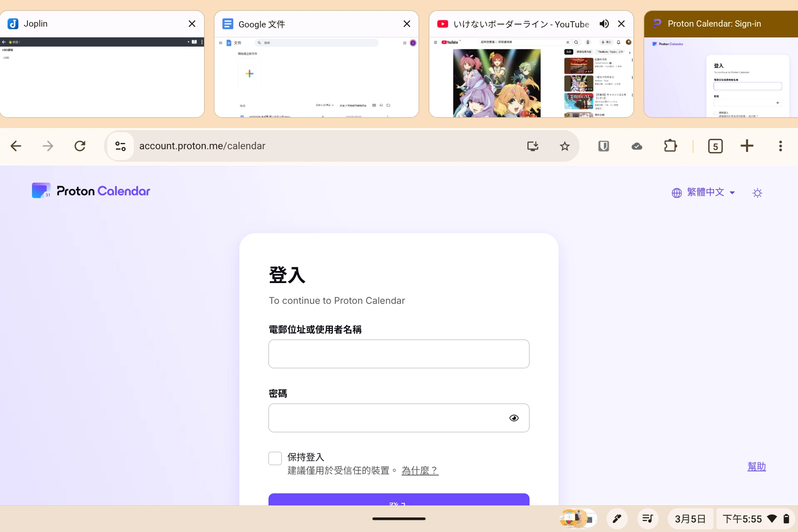
Task: Click the 為什麼? link
Action: click(x=420, y=470)
